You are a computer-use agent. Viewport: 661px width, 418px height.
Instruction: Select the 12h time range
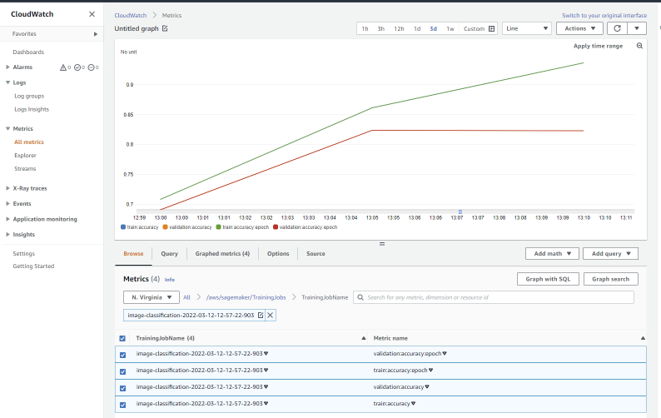(x=399, y=29)
